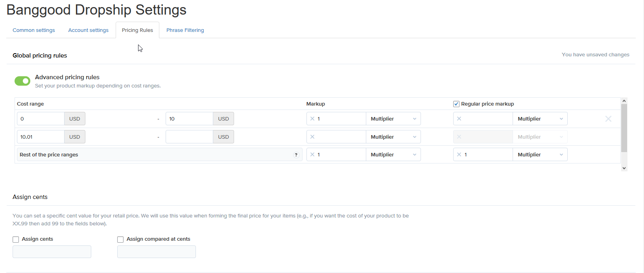The width and height of the screenshot is (644, 273).
Task: Click the 'Cost range' column header
Action: click(x=30, y=104)
